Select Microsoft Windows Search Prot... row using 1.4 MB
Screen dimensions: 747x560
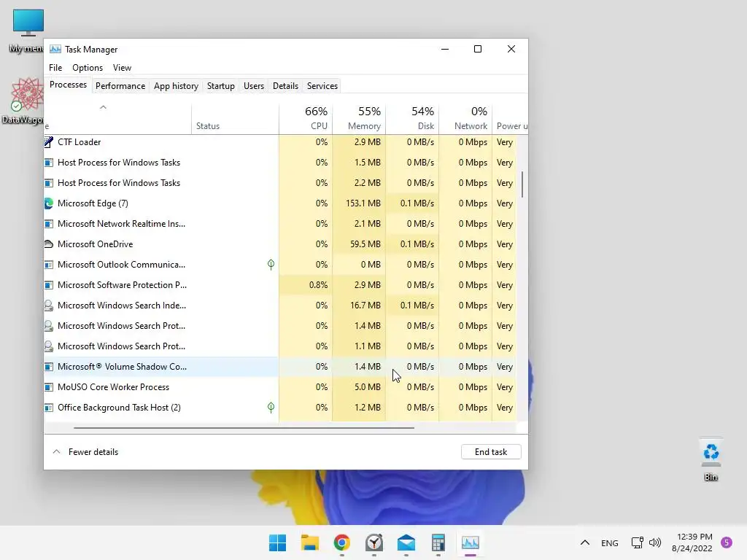click(280, 326)
